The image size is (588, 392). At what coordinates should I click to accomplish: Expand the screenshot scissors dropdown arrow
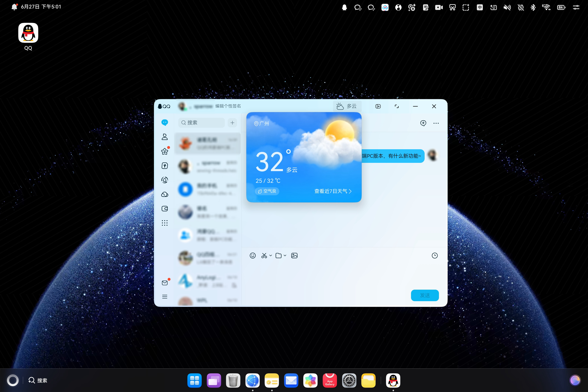coord(270,256)
